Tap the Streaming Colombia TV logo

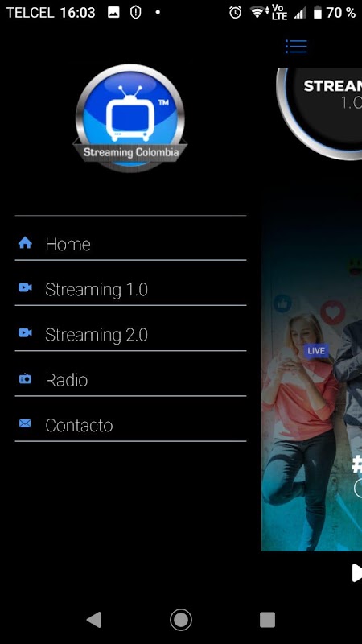(x=130, y=118)
